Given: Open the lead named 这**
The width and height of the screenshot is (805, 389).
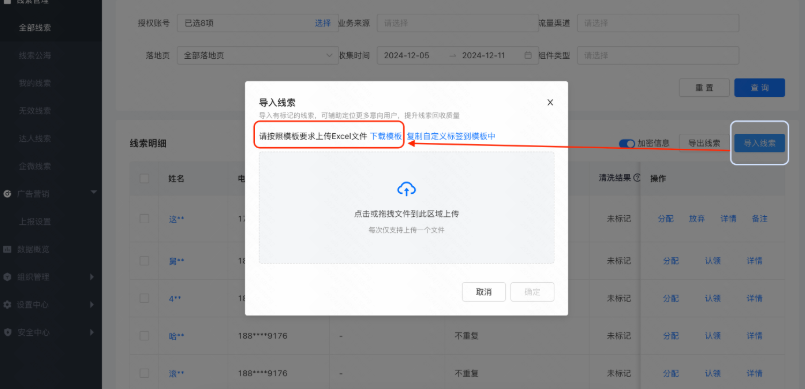Looking at the screenshot, I should 176,219.
